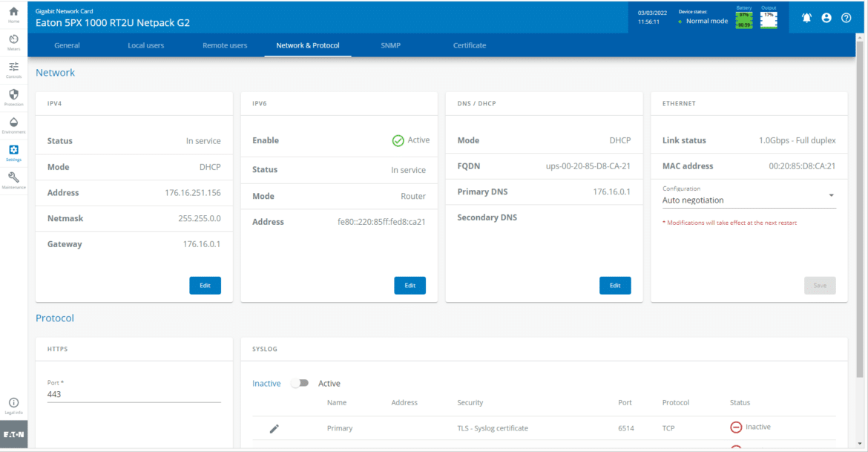The height and width of the screenshot is (452, 868).
Task: Click Save in the Ethernet card
Action: pyautogui.click(x=820, y=285)
